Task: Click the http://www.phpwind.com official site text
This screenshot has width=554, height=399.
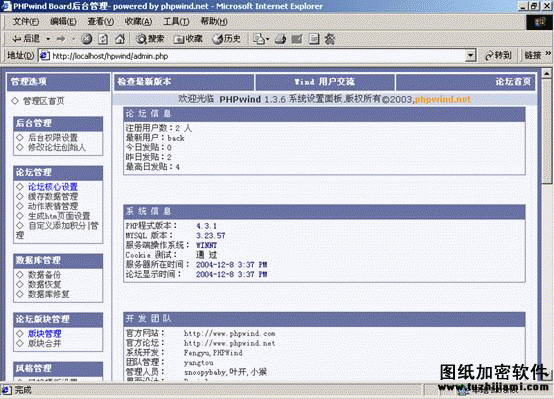Action: (229, 333)
